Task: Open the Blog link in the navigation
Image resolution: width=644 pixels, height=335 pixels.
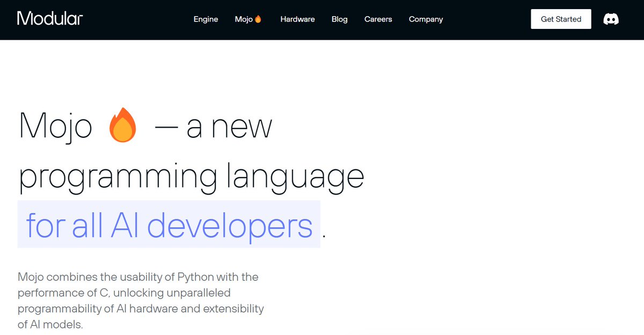Action: [340, 19]
